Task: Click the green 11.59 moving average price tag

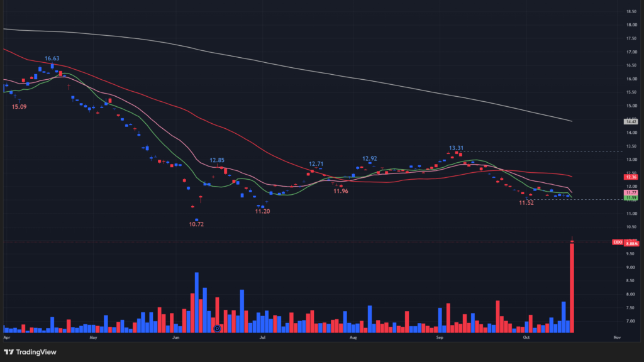Action: pos(631,198)
